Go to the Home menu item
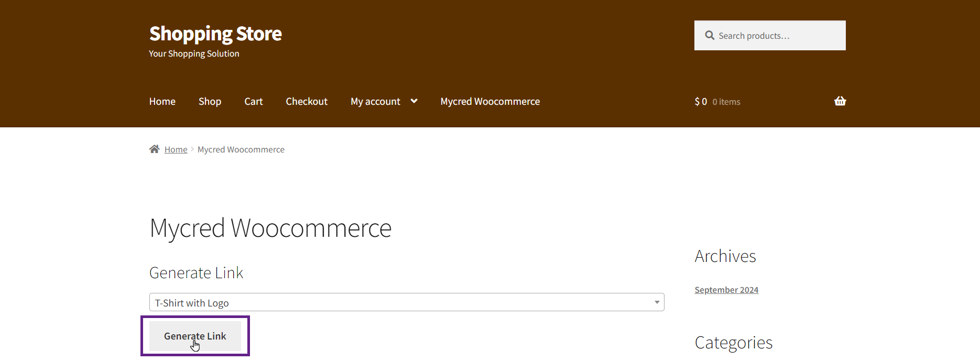The width and height of the screenshot is (980, 361). (162, 102)
